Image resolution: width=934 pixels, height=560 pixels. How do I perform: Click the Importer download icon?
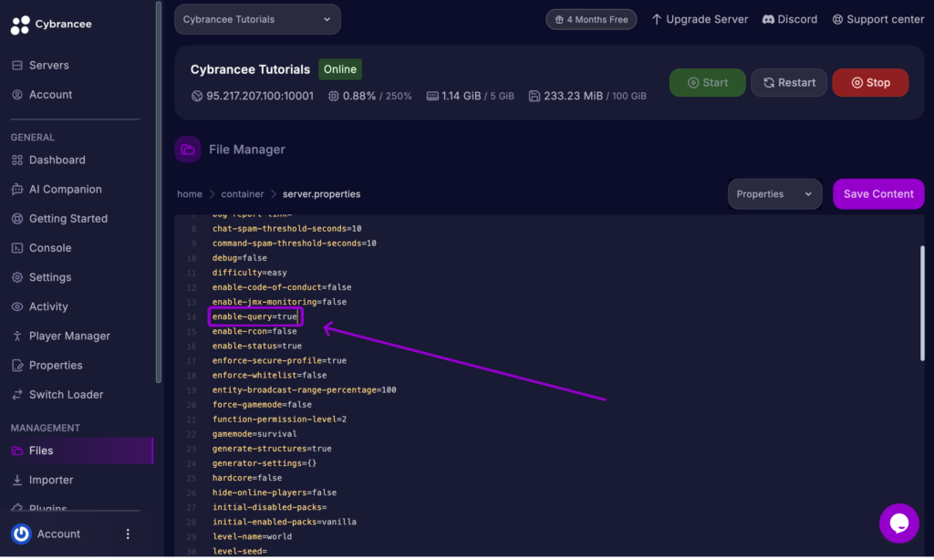point(17,480)
